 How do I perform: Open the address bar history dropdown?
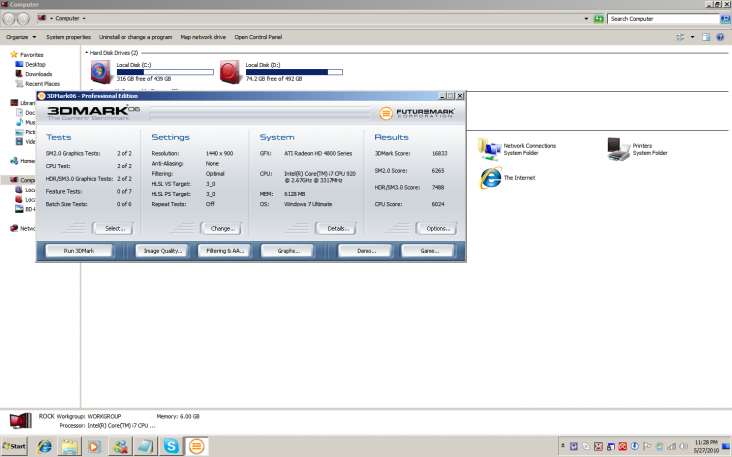[586, 19]
